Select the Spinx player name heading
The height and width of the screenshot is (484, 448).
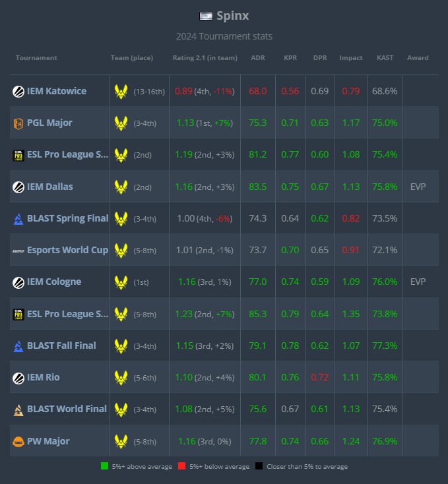232,16
